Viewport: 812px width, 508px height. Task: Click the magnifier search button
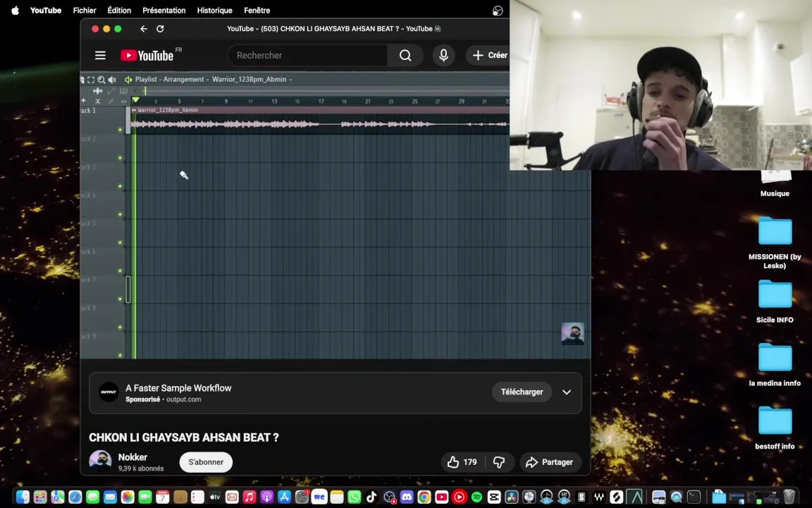(x=405, y=55)
